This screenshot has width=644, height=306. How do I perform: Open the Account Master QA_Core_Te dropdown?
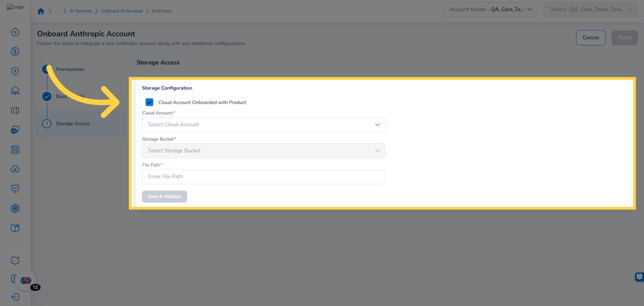coord(490,9)
